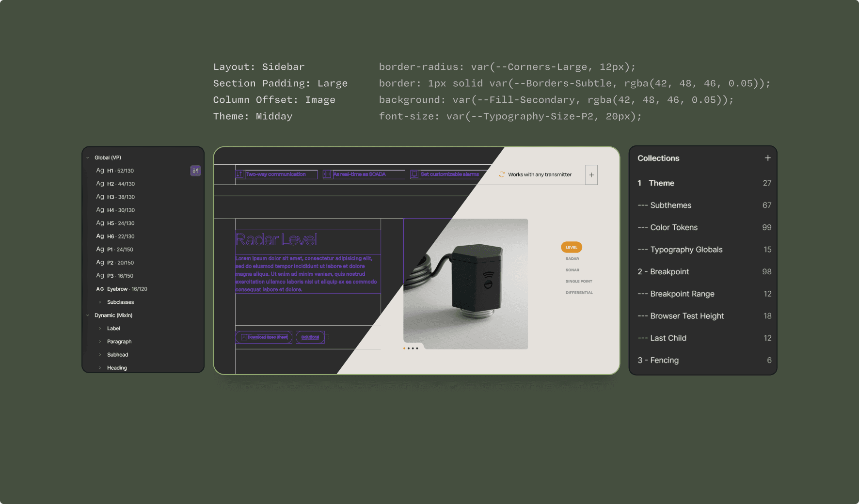Select the Subthemes collection row
Image resolution: width=859 pixels, height=504 pixels.
pos(704,205)
